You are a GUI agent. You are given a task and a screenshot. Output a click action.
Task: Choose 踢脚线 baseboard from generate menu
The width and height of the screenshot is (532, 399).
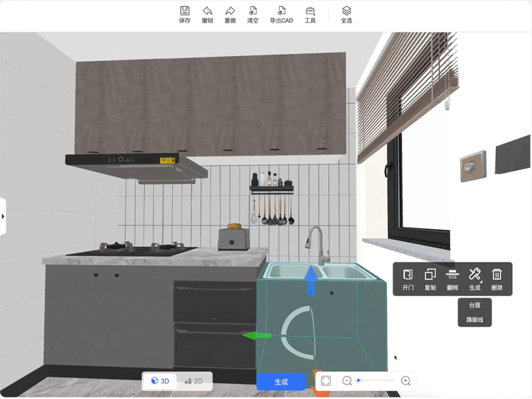pos(474,320)
